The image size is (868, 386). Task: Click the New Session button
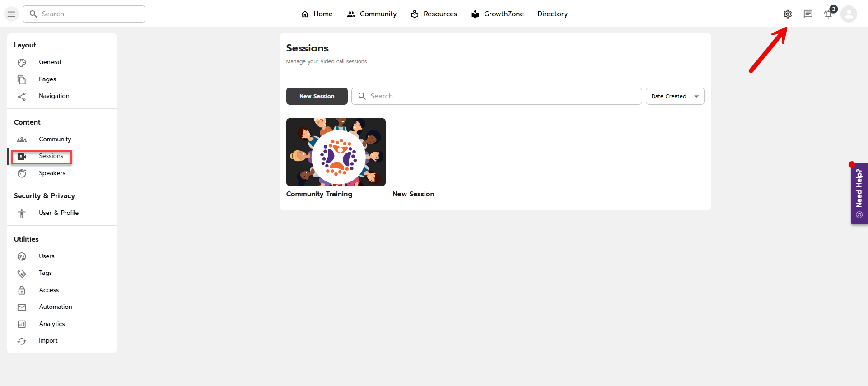pyautogui.click(x=317, y=96)
